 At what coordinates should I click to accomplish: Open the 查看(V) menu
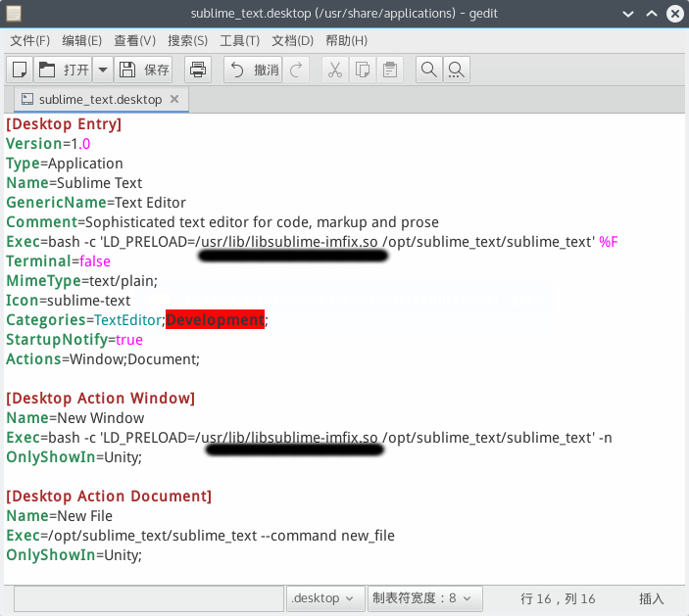coord(135,41)
